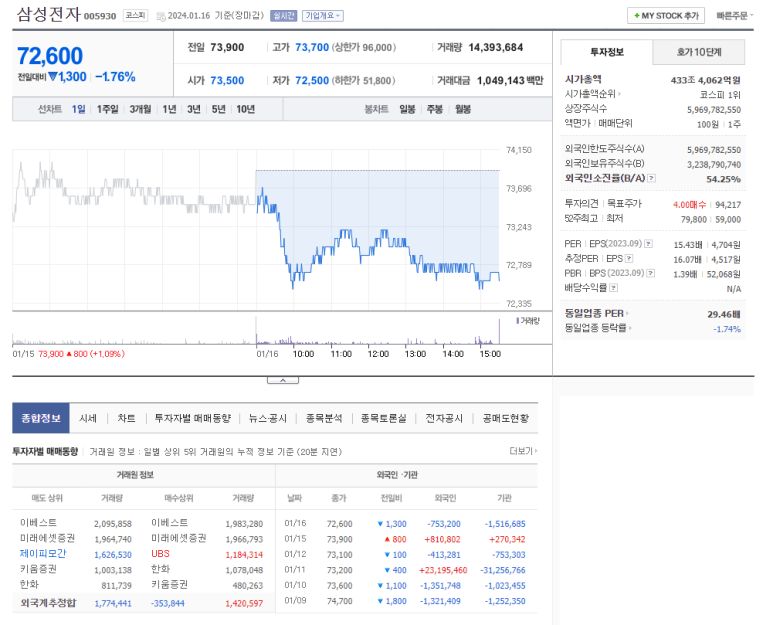Open the 호가10단계 tab
This screenshot has width=773, height=625.
pos(699,52)
